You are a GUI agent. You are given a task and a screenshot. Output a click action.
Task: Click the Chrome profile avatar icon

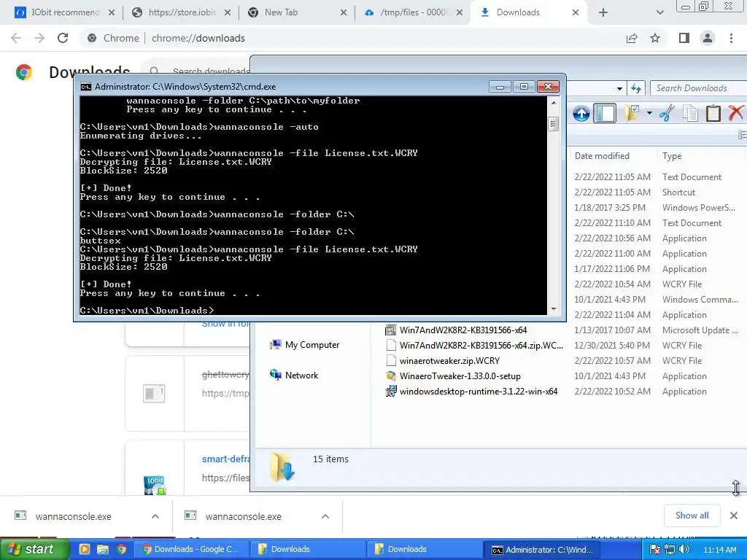(708, 38)
